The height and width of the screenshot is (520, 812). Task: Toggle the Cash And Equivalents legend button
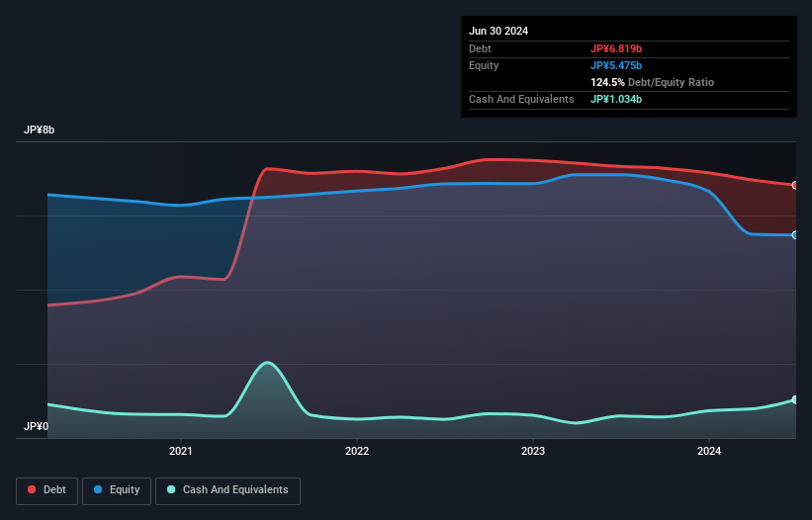point(227,490)
